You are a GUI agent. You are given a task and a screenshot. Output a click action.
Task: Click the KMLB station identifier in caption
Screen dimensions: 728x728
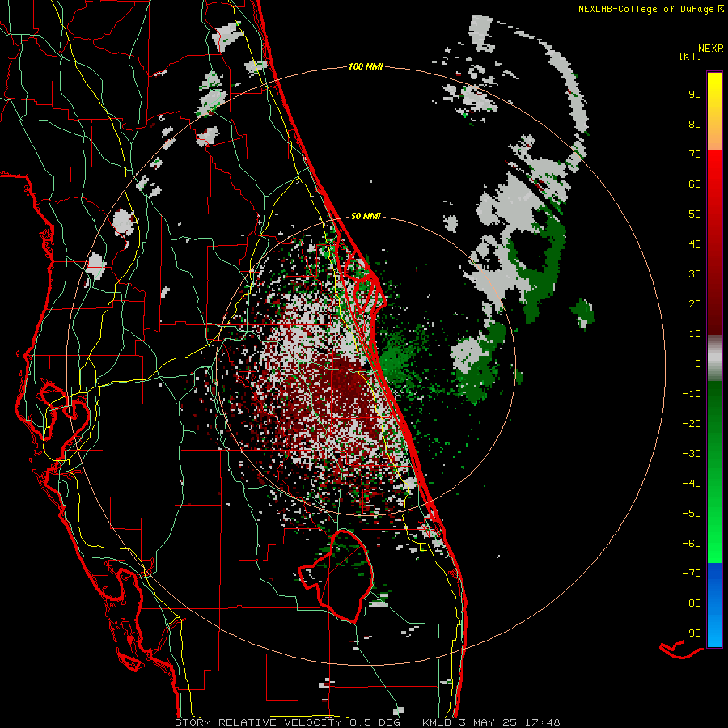(437, 722)
